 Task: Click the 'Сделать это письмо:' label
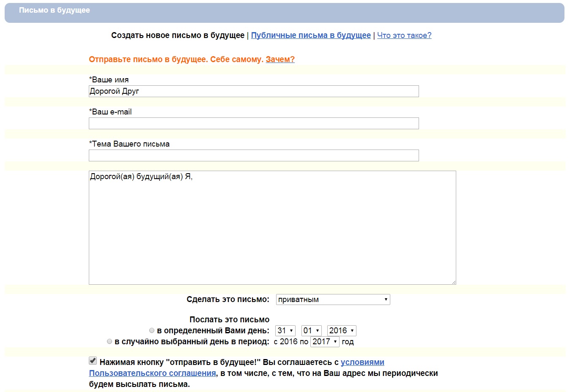point(228,299)
